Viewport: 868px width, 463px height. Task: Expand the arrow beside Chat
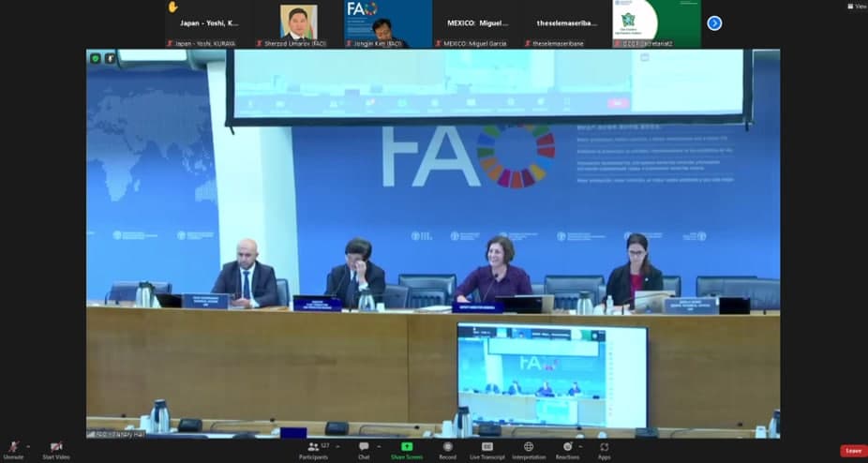click(379, 447)
